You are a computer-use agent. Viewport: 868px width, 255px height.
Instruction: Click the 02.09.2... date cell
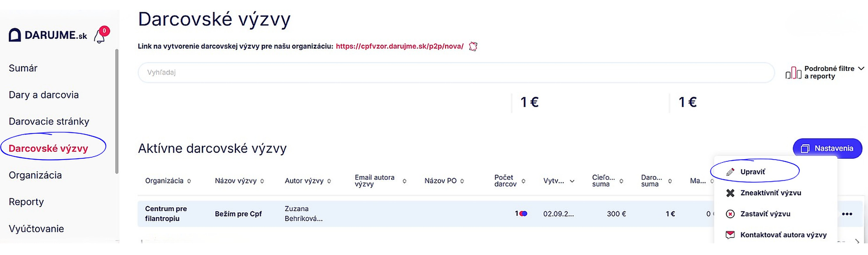tap(559, 214)
